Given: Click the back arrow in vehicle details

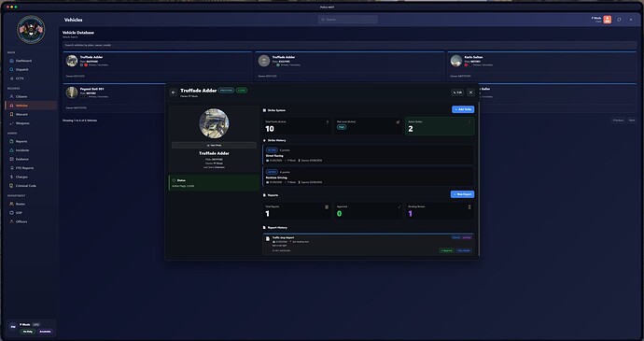Looking at the screenshot, I should tap(174, 92).
